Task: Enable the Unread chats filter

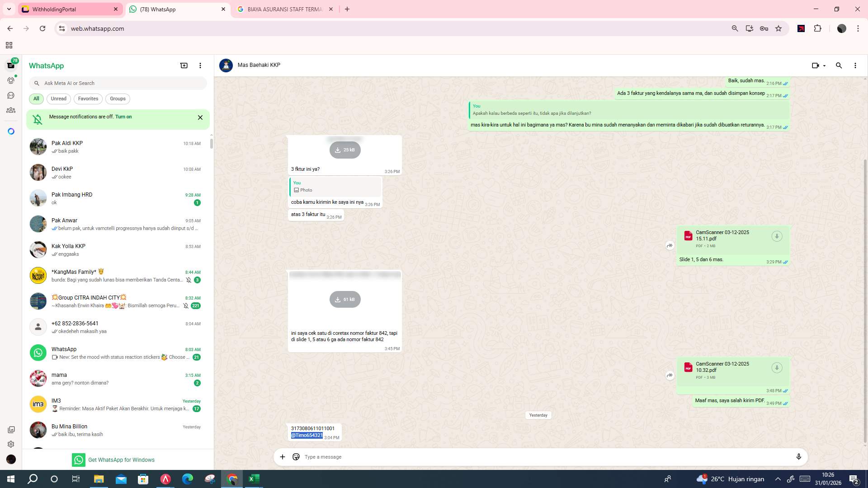Action: 58,99
